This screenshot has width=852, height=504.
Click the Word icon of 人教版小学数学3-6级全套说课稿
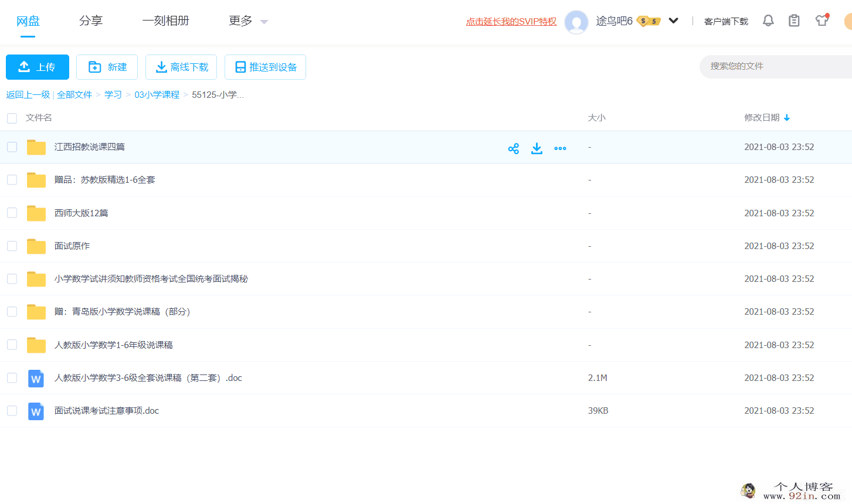[36, 379]
